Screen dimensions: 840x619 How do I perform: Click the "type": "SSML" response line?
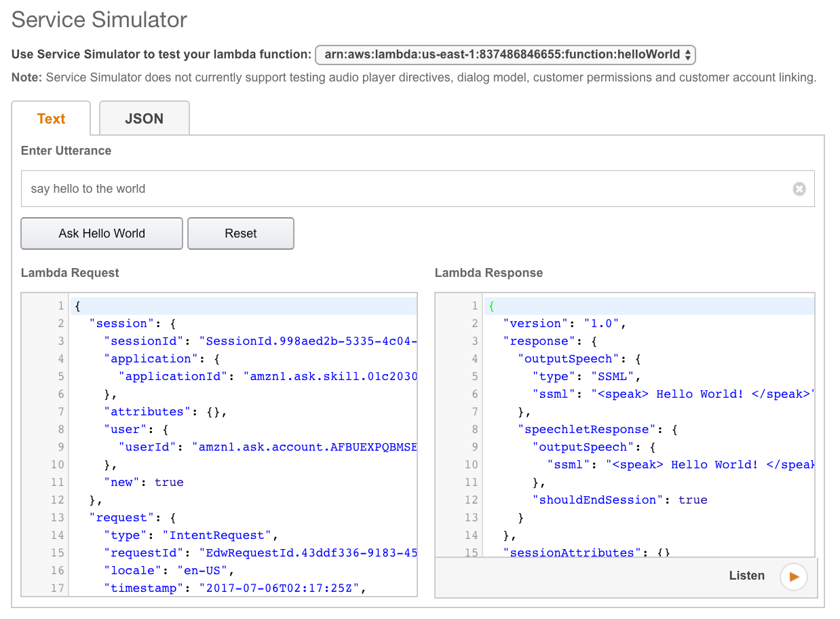(x=587, y=377)
